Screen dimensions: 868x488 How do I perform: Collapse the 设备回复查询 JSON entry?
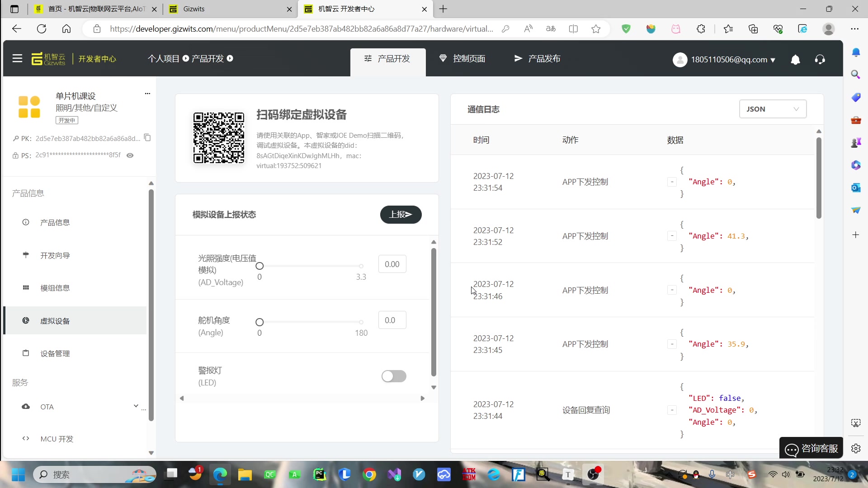[x=672, y=410]
